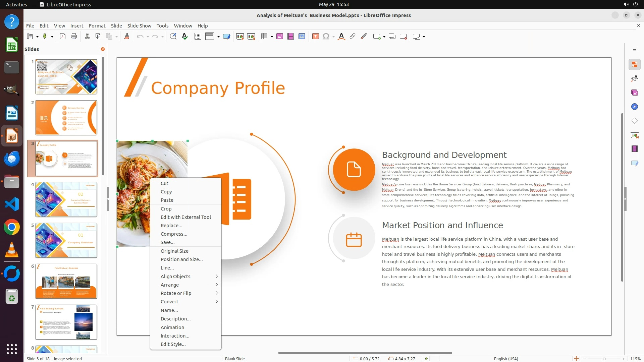Click Insert Text Box icon
Viewport: 644px width, 362px height.
(315, 37)
